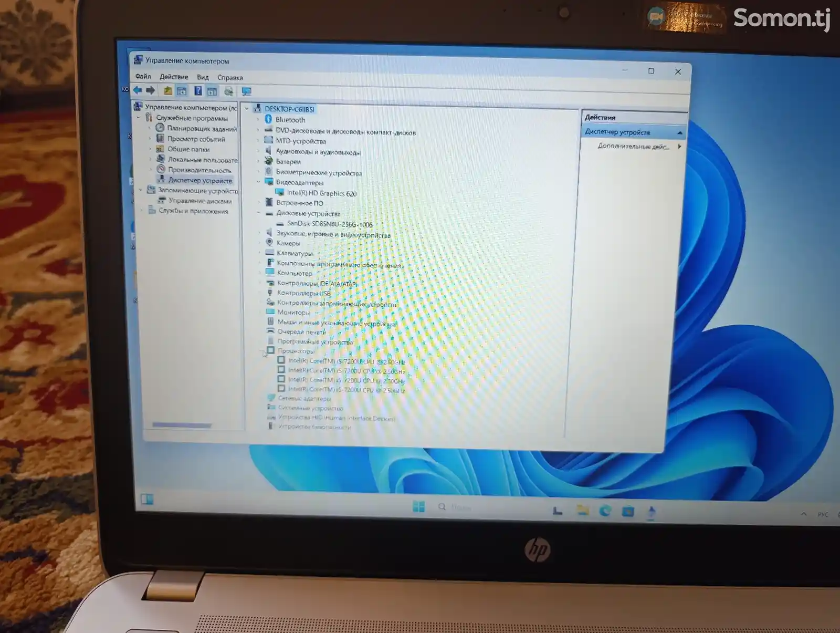The image size is (840, 633).
Task: Click the Контроллеры USB icon
Action: tap(270, 293)
